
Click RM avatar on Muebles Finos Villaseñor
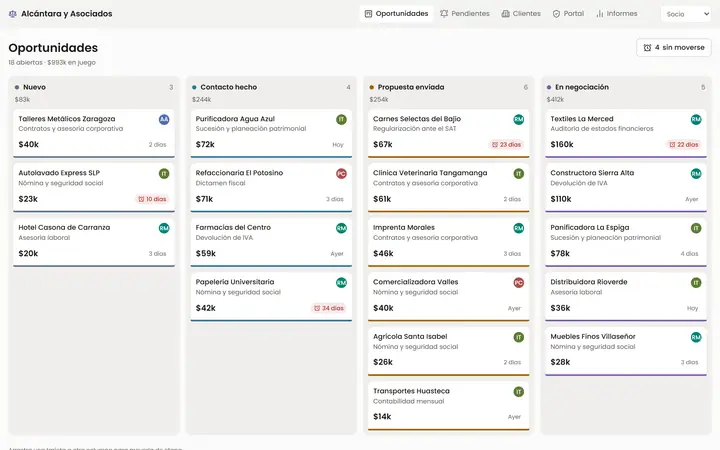(x=696, y=337)
